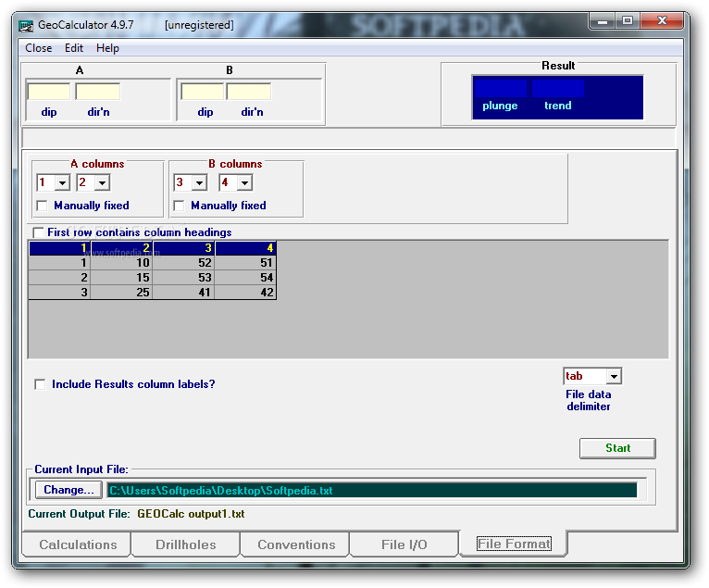Image resolution: width=709 pixels, height=588 pixels.
Task: Click the B dir'n input field
Action: 249,92
